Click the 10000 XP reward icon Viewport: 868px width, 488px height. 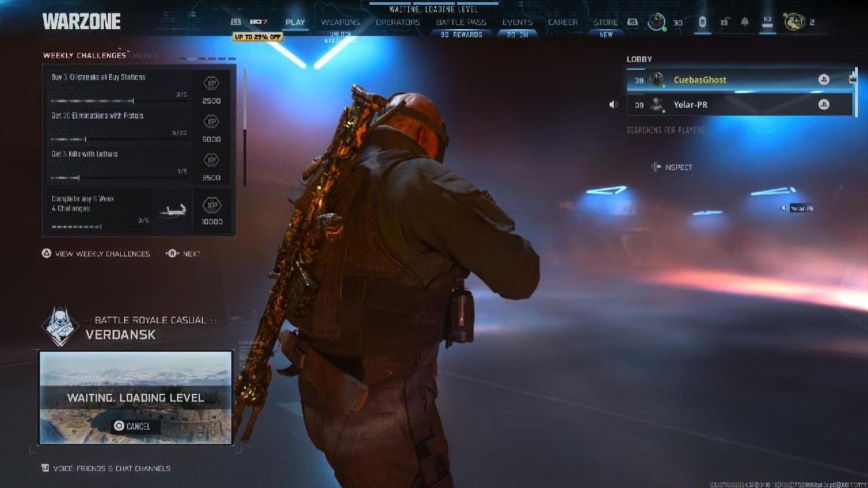point(212,205)
